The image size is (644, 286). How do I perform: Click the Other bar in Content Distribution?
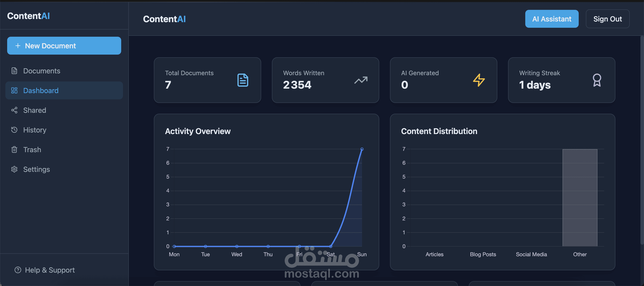point(580,198)
